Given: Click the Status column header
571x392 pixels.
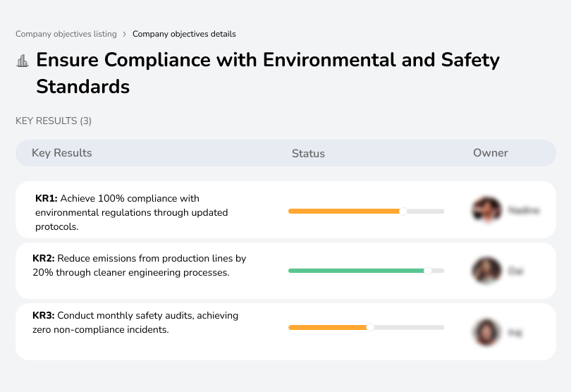Looking at the screenshot, I should click(308, 154).
